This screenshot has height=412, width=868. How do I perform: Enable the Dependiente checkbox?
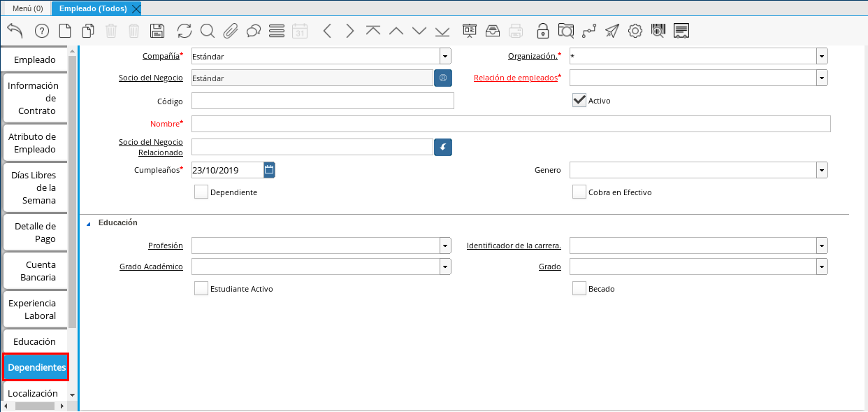(201, 192)
